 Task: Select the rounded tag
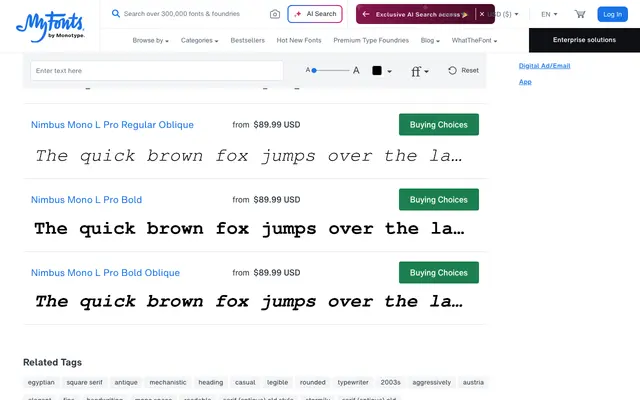[313, 382]
